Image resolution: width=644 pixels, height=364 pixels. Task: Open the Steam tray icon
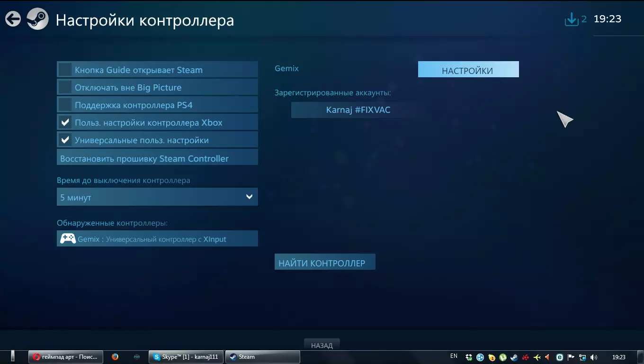tap(514, 357)
